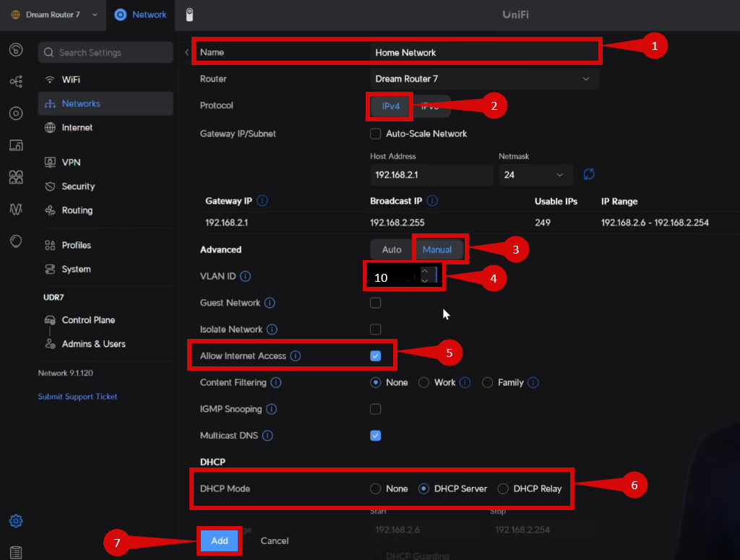Open the Protect camera application icon

click(189, 14)
